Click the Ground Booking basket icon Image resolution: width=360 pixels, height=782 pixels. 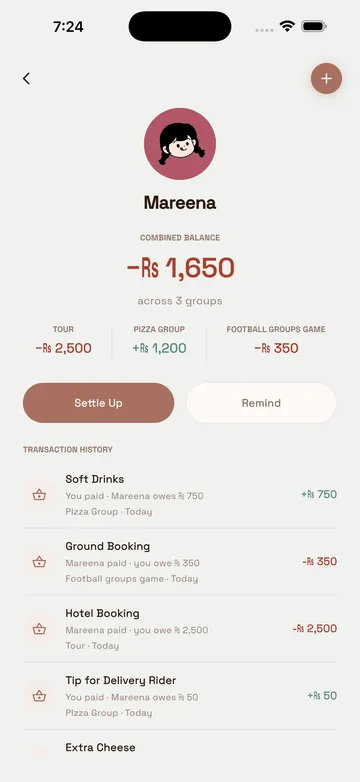click(39, 562)
